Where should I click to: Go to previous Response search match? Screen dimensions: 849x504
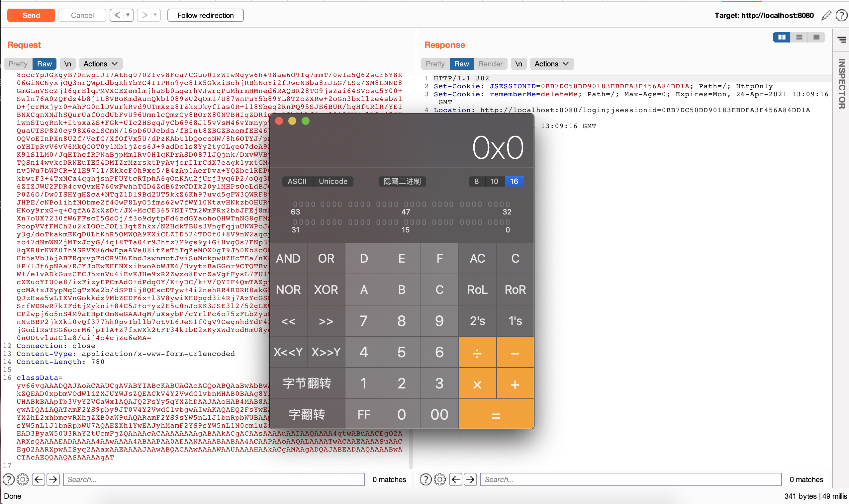[456, 479]
